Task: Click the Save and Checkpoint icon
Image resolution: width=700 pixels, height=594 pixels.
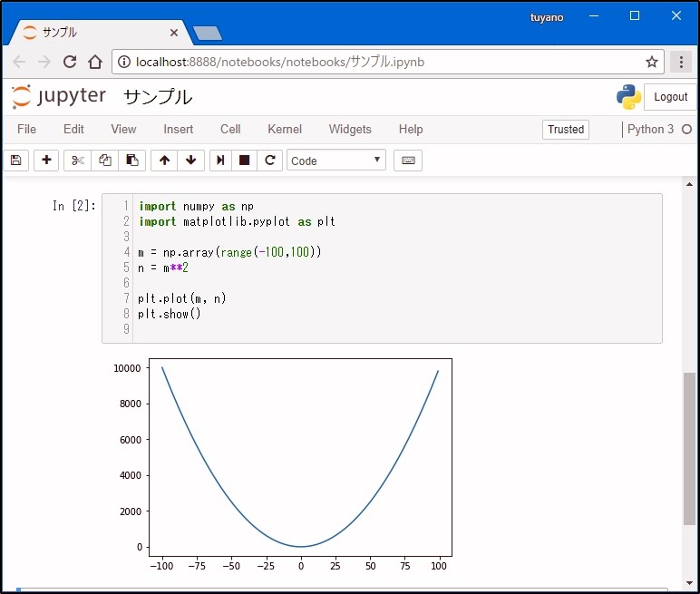Action: pos(15,161)
